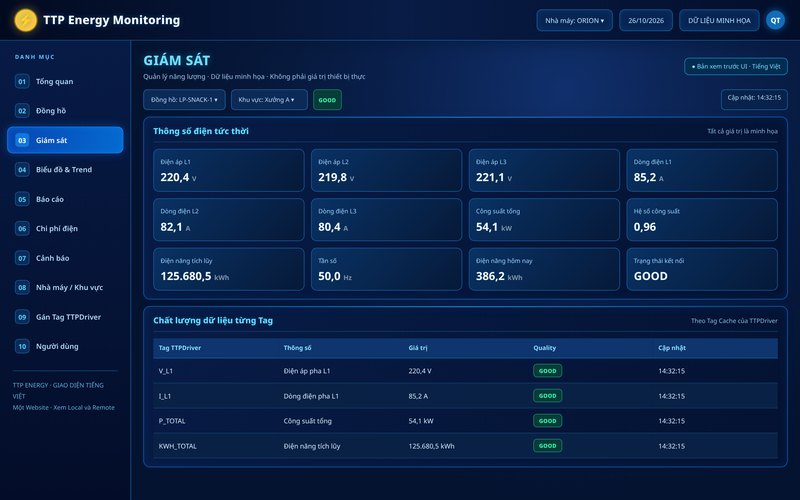Click the Chất lượng dữ liệu từng Tag heading
Image resolution: width=800 pixels, height=500 pixels.
[x=213, y=320]
